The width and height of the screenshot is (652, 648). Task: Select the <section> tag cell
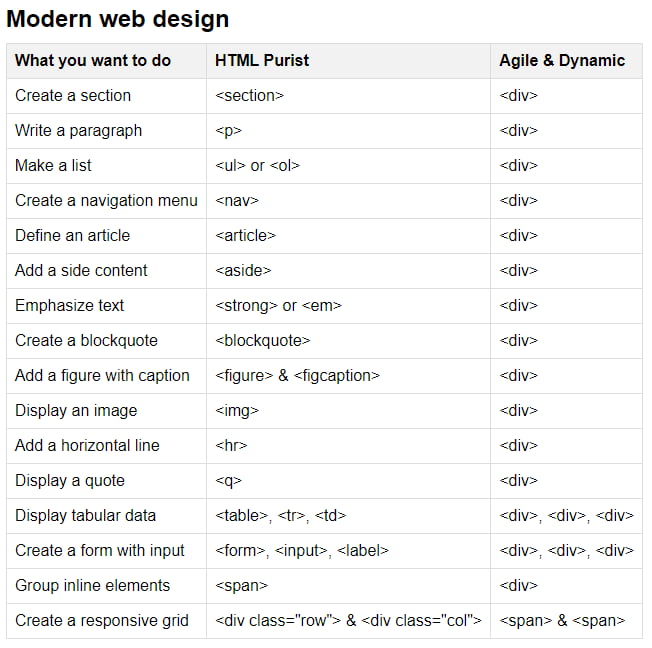(250, 95)
